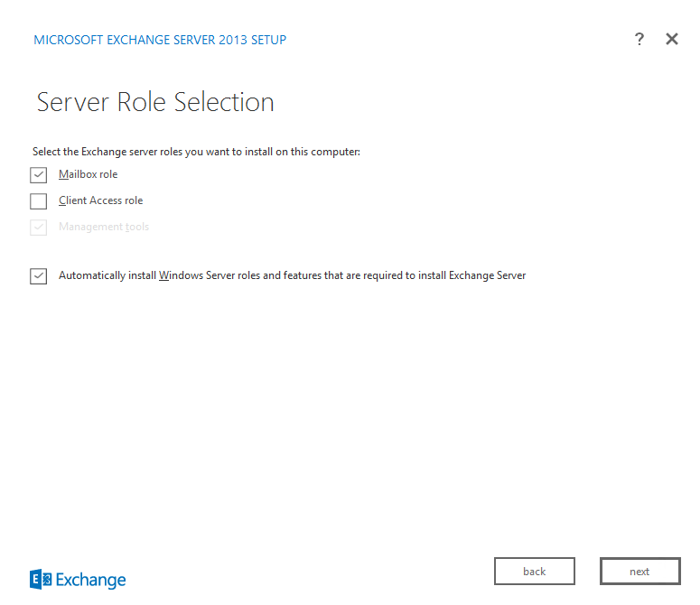This screenshot has width=700, height=605.
Task: Select the Client Access role text label
Action: [x=101, y=200]
